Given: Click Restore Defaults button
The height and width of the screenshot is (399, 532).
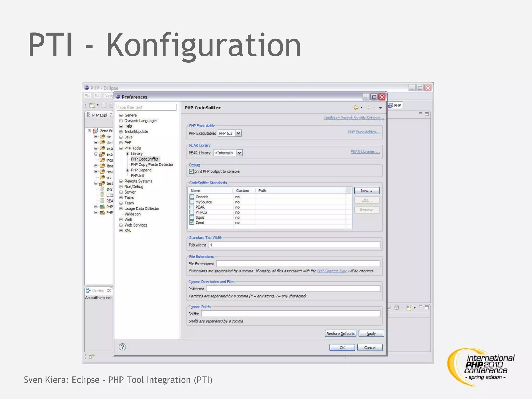Looking at the screenshot, I should tap(340, 334).
